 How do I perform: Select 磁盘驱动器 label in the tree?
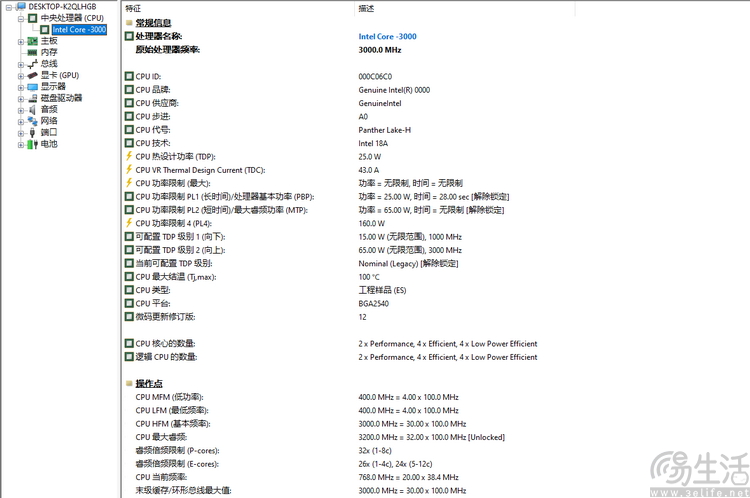pyautogui.click(x=61, y=98)
